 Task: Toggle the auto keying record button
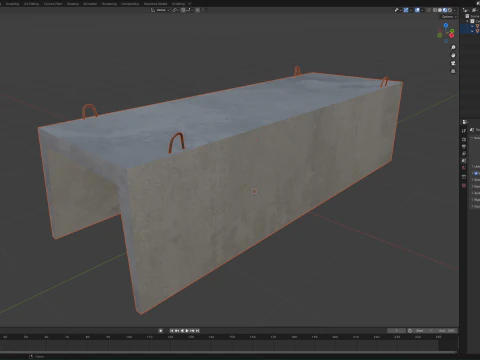pos(160,331)
